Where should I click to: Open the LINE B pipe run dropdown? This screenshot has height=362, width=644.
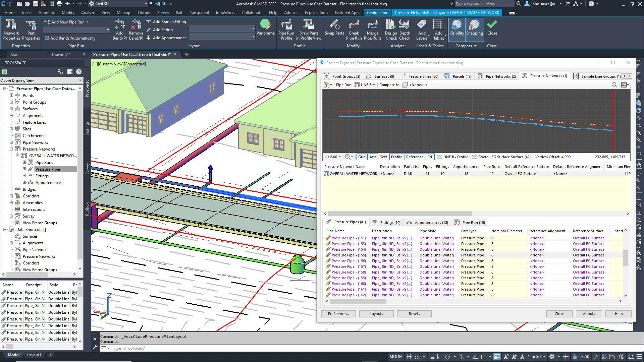pos(374,85)
